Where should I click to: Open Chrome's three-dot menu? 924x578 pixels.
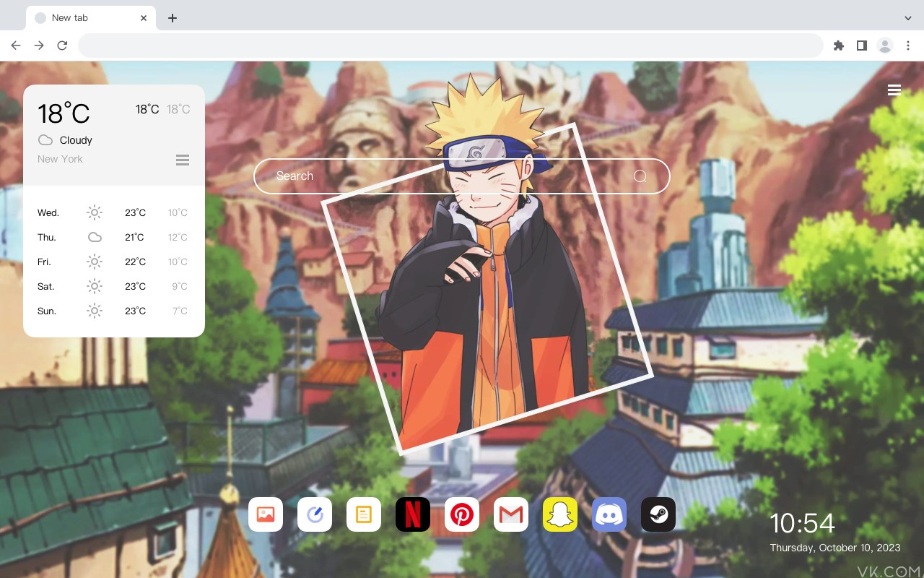point(908,46)
